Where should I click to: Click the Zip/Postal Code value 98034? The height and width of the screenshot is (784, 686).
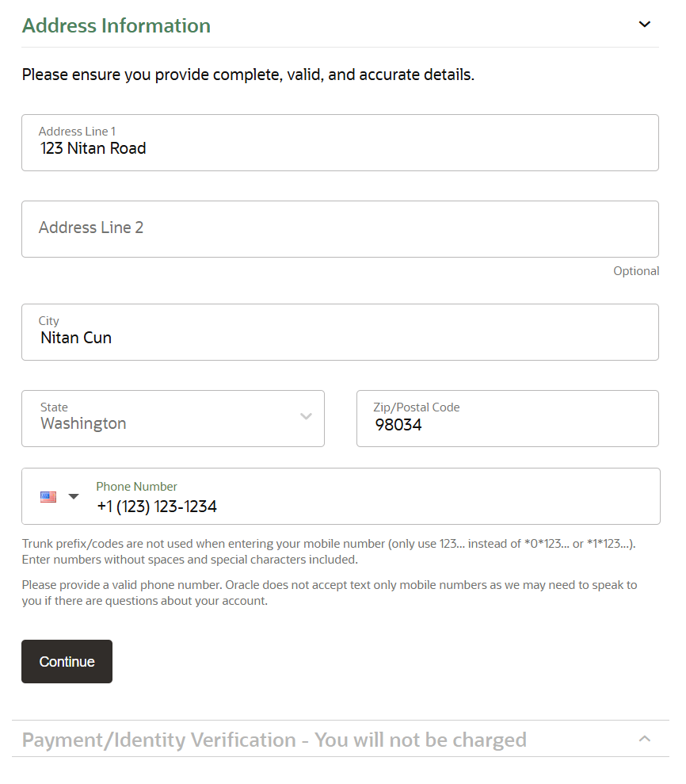398,425
